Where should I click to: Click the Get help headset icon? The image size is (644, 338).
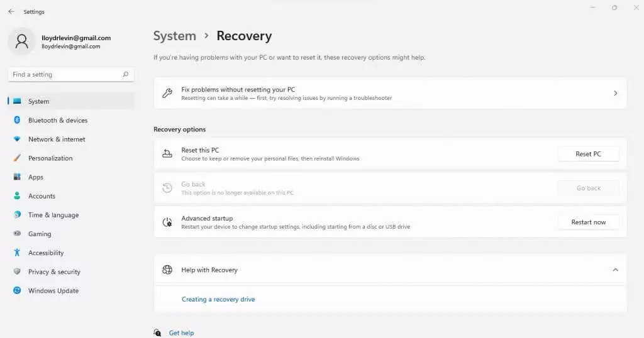pos(157,333)
